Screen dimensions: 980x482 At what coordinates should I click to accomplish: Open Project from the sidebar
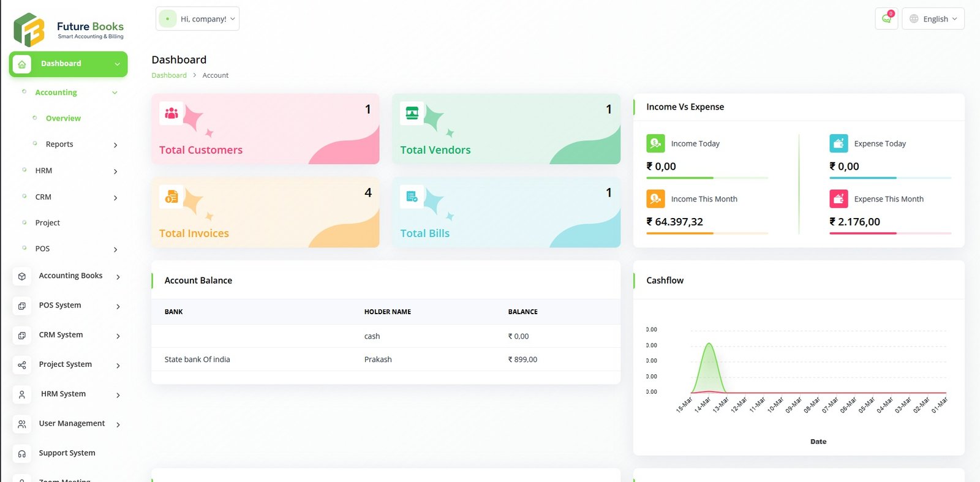[x=48, y=223]
